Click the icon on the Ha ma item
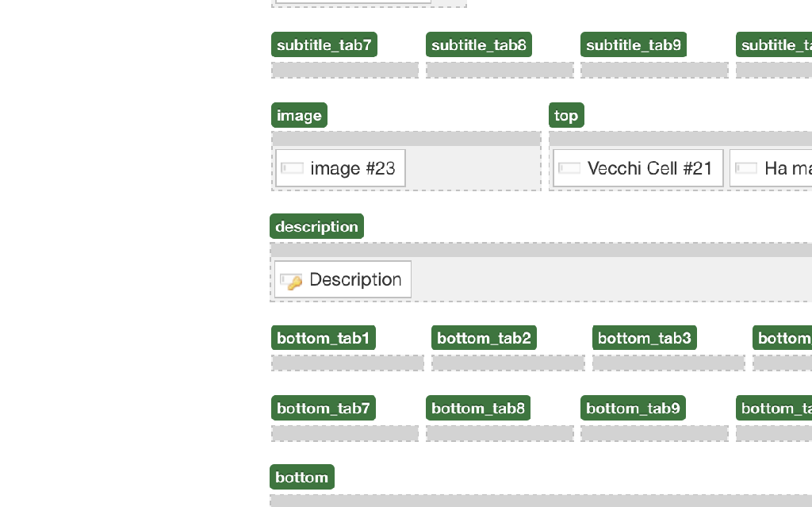The image size is (812, 507). pos(746,168)
